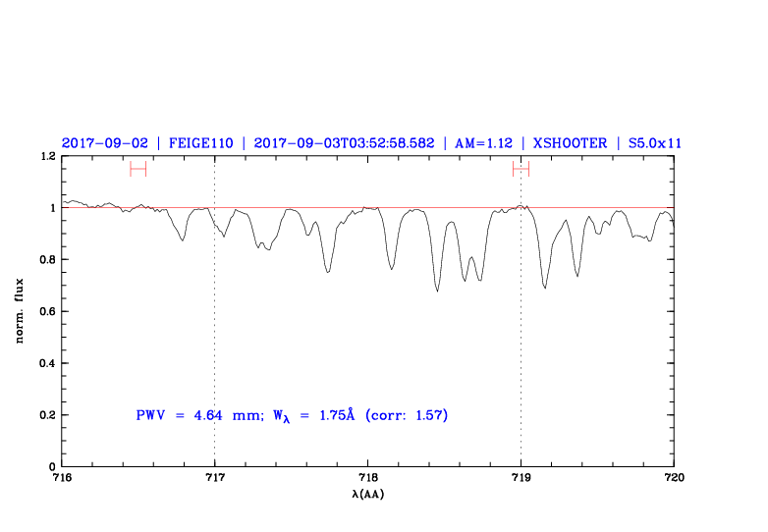This screenshot has height=532, width=768.
Task: Click the λ(AA) x-axis label
Action: point(368,493)
